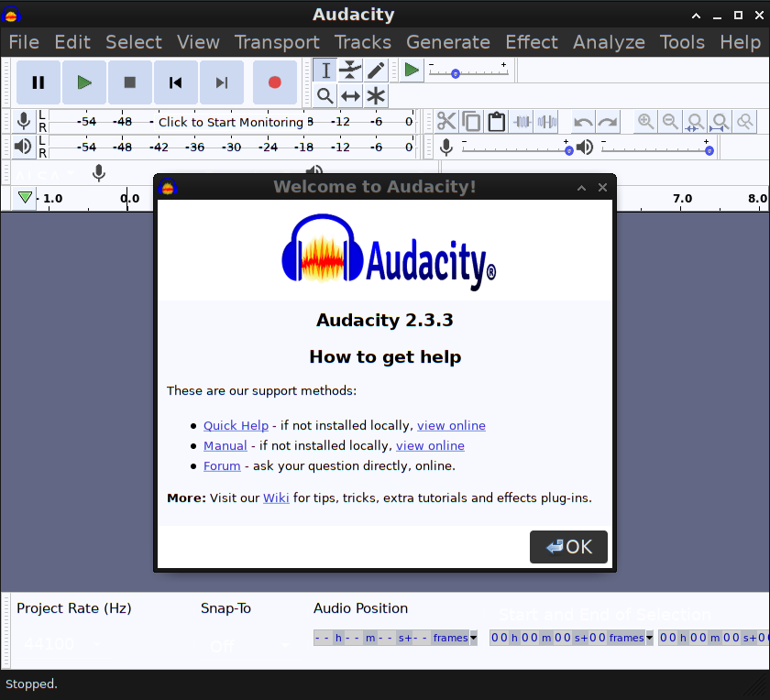
Task: Open the Project Rate combo box
Action: pyautogui.click(x=96, y=645)
